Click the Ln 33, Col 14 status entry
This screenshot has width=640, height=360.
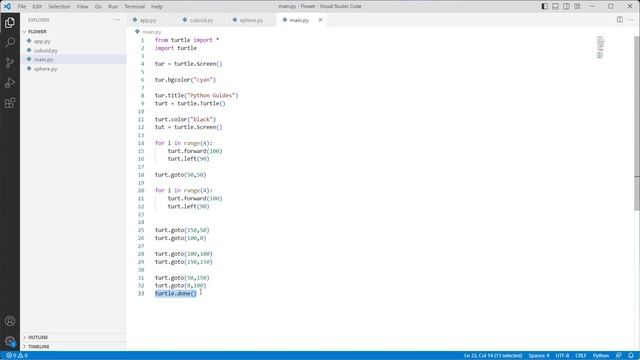493,356
